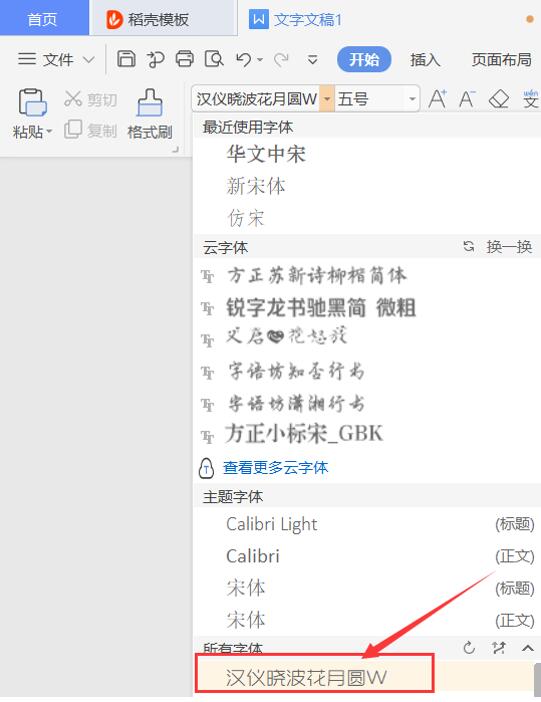541x702 pixels.
Task: Collapse the all fonts section chevron
Action: pos(528,648)
